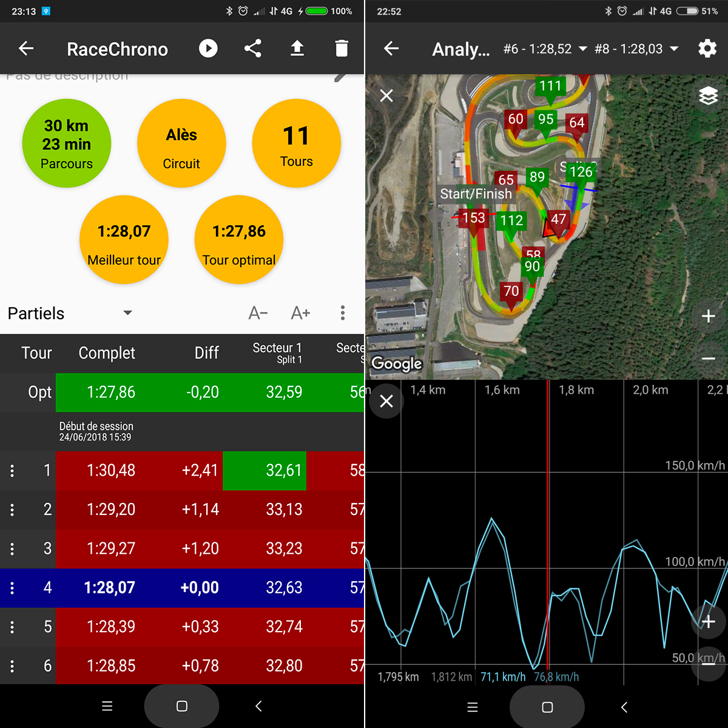The image size is (728, 728).
Task: Open the #6 - 1:28,52 lap dropdown
Action: 545,49
